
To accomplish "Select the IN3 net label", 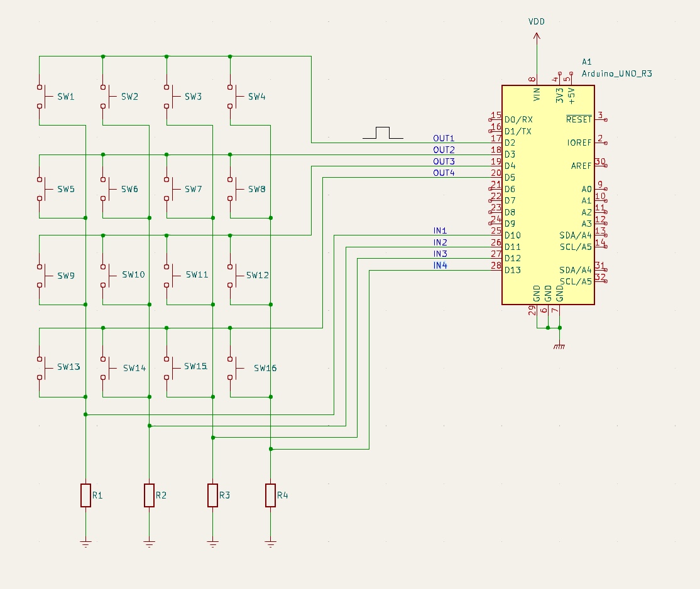I will click(x=440, y=254).
